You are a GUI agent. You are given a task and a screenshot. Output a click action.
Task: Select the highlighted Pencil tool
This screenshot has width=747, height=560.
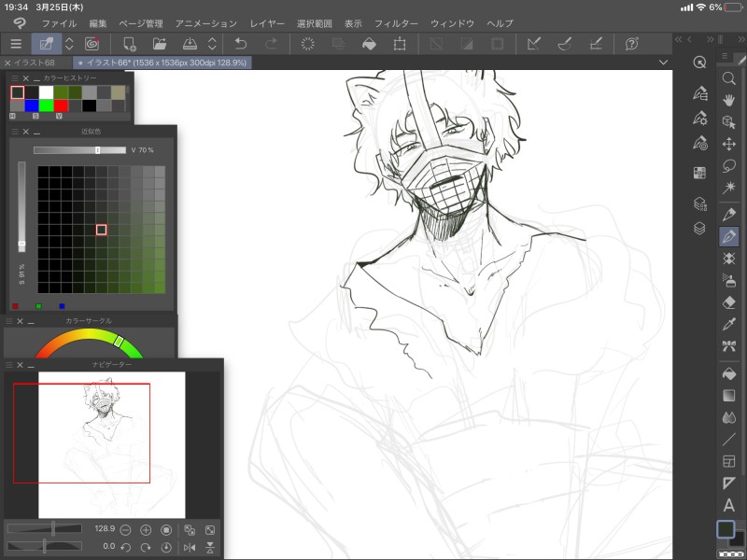tap(729, 236)
